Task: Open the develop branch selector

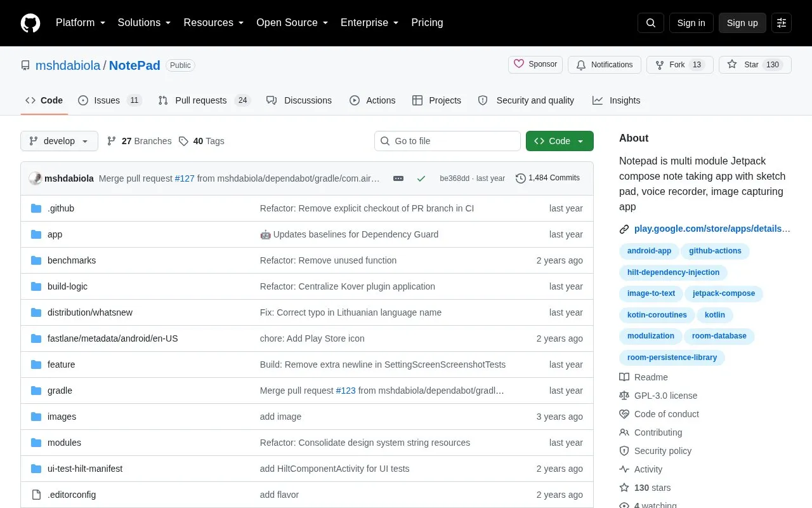Action: [x=60, y=141]
